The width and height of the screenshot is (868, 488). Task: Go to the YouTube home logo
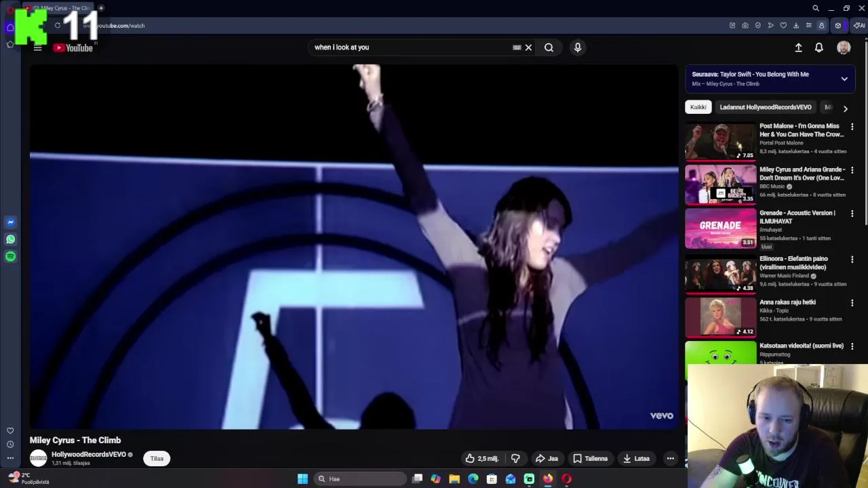click(x=73, y=47)
